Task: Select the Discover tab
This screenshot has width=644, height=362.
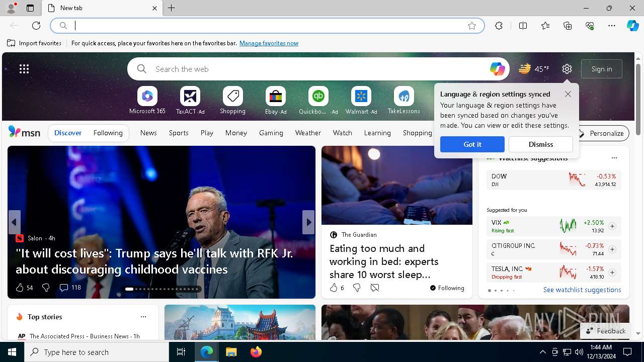Action: pos(68,133)
